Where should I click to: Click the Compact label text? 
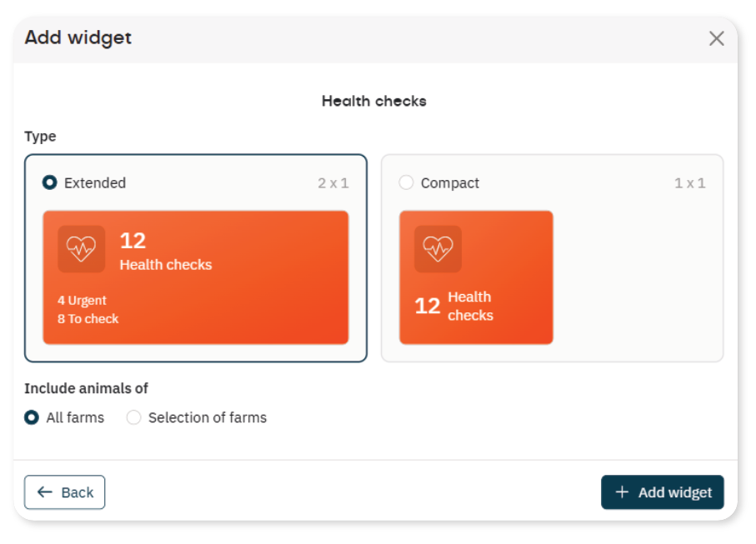pyautogui.click(x=450, y=183)
